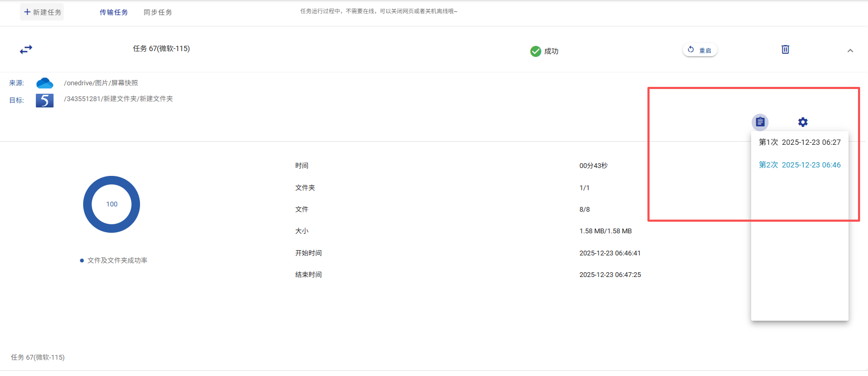The height and width of the screenshot is (376, 868).
Task: Delete task 67 with the trash icon
Action: pos(785,50)
